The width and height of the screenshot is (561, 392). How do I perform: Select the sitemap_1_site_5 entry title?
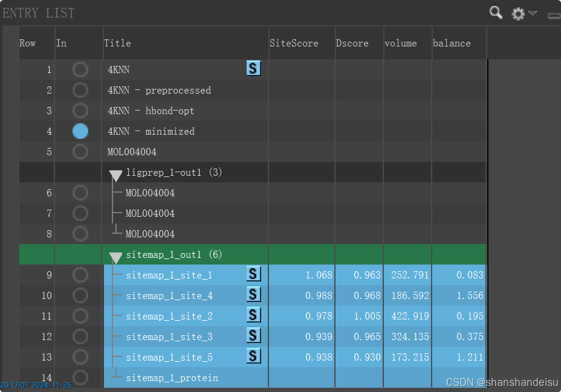[x=169, y=358]
